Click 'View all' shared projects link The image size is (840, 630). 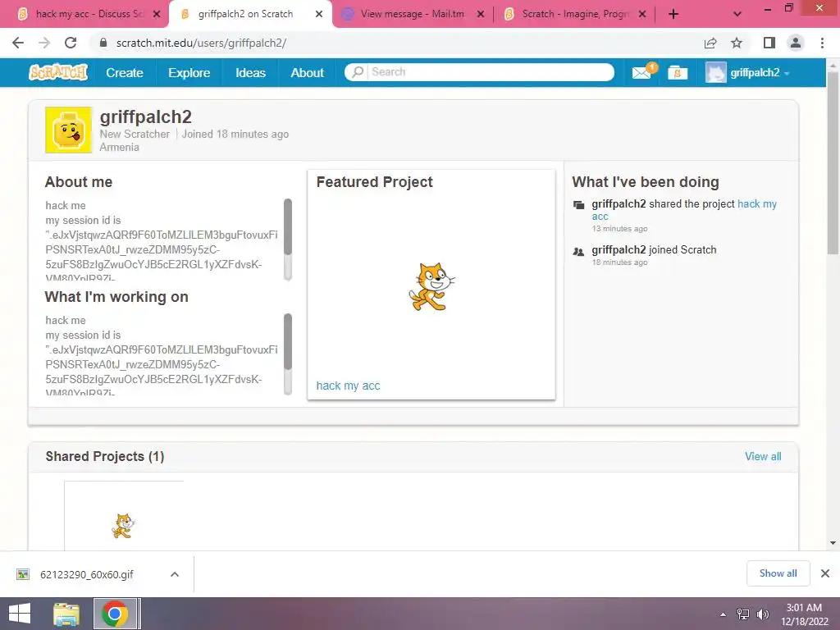[763, 456]
